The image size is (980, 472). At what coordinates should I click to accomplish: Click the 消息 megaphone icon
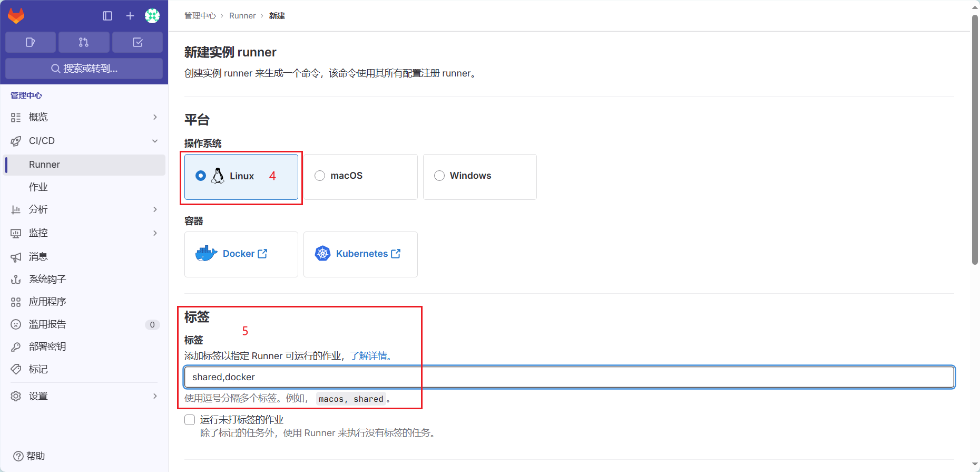pos(16,257)
